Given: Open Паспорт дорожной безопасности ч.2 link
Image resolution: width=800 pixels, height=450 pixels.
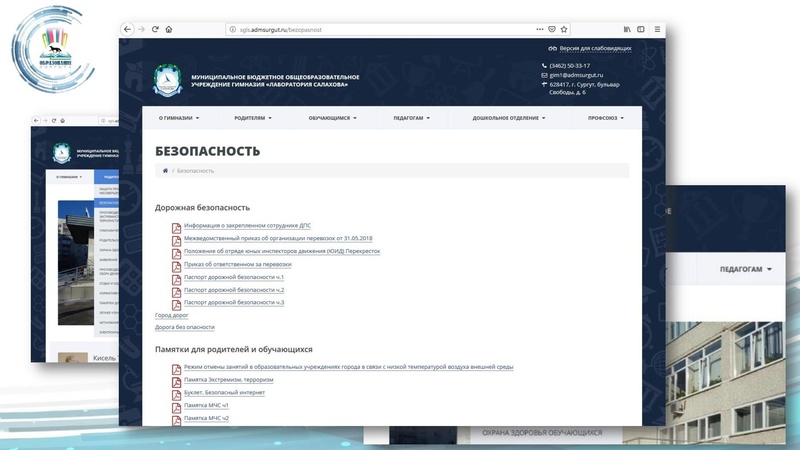Looking at the screenshot, I should tap(234, 290).
